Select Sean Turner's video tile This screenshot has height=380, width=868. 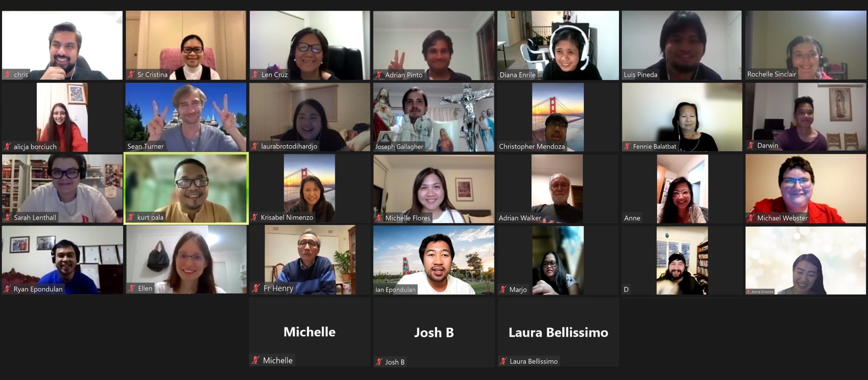[x=186, y=117]
